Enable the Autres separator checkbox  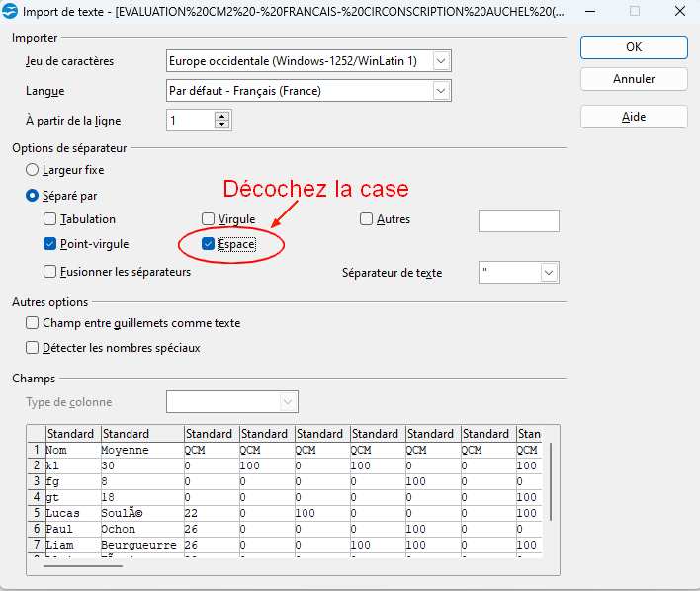click(366, 219)
